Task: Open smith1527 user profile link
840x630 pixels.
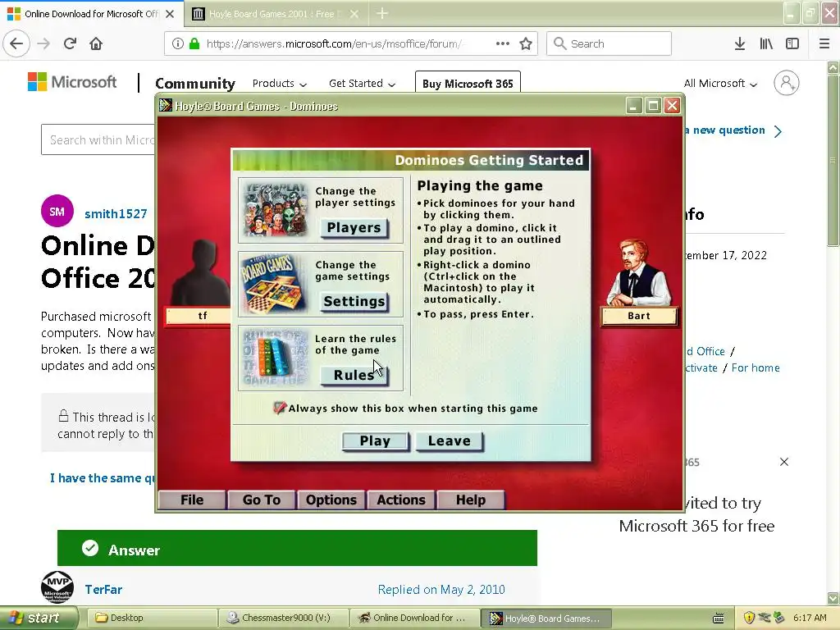Action: coord(116,214)
